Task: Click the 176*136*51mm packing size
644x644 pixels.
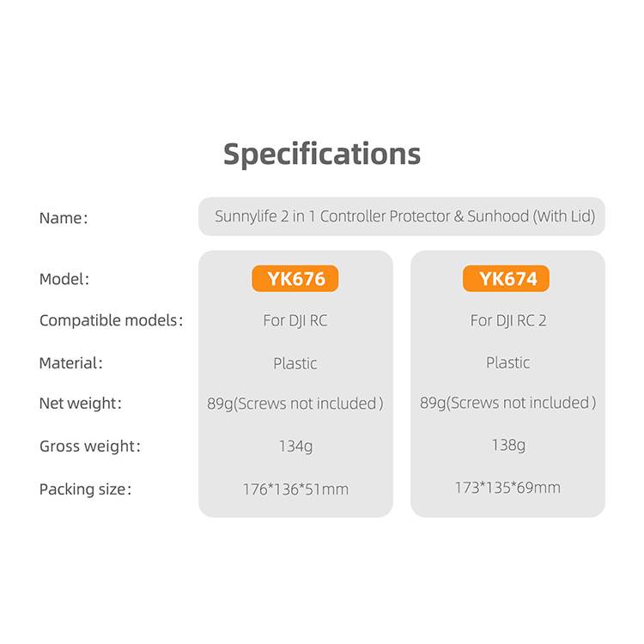Action: point(295,489)
